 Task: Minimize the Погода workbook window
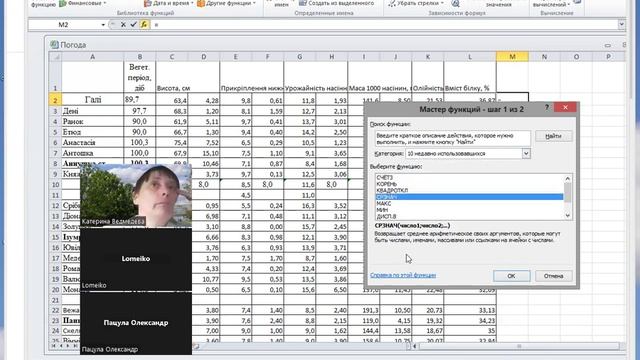click(x=608, y=45)
